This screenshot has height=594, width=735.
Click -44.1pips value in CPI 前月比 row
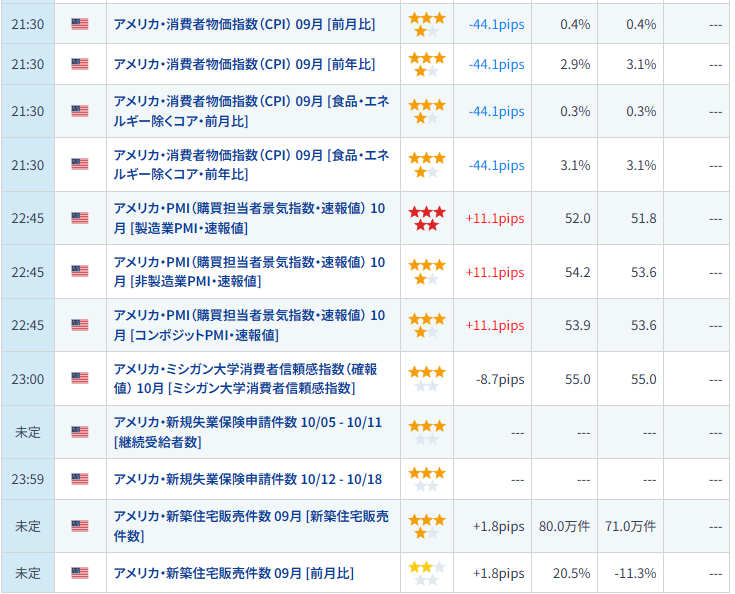point(496,23)
